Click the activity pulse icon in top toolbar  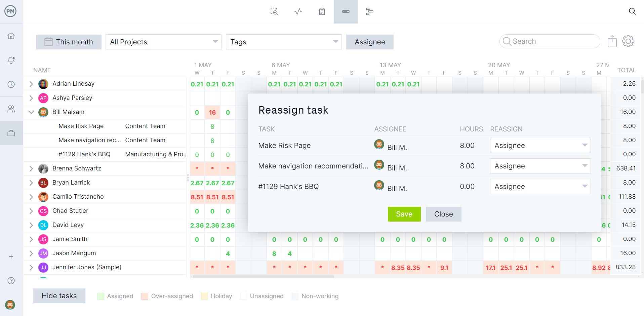pyautogui.click(x=298, y=12)
